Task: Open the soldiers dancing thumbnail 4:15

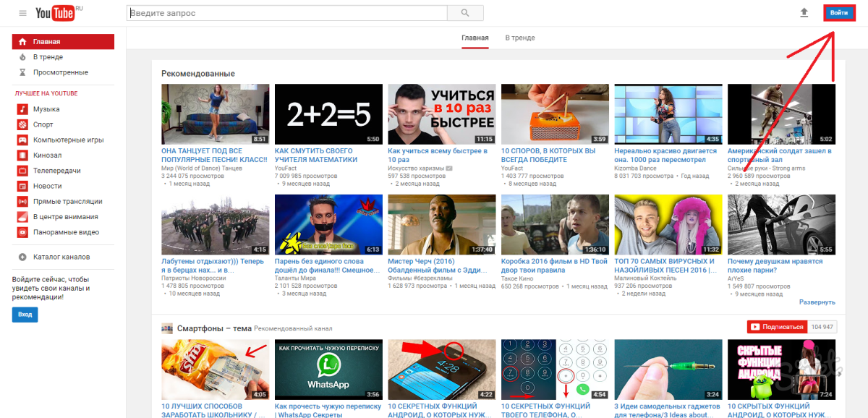Action: coord(215,225)
